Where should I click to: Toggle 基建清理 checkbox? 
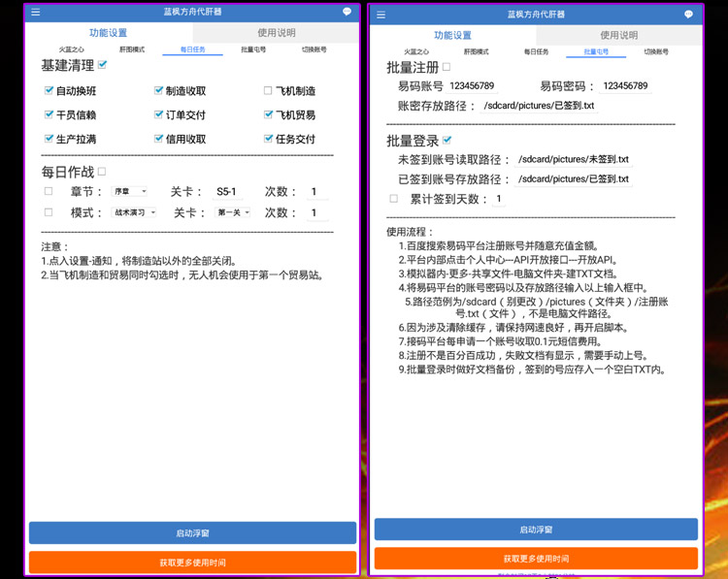[102, 65]
